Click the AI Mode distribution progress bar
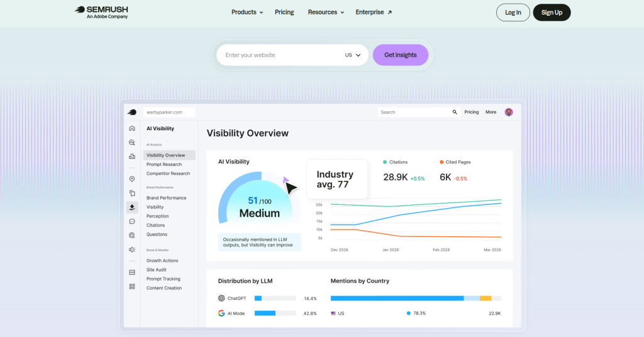This screenshot has width=644, height=337. coord(275,313)
